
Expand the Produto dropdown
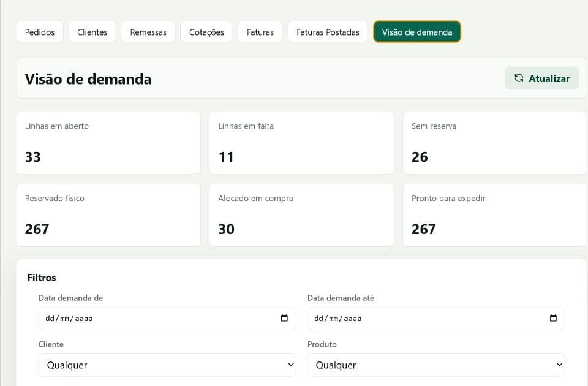tap(435, 365)
